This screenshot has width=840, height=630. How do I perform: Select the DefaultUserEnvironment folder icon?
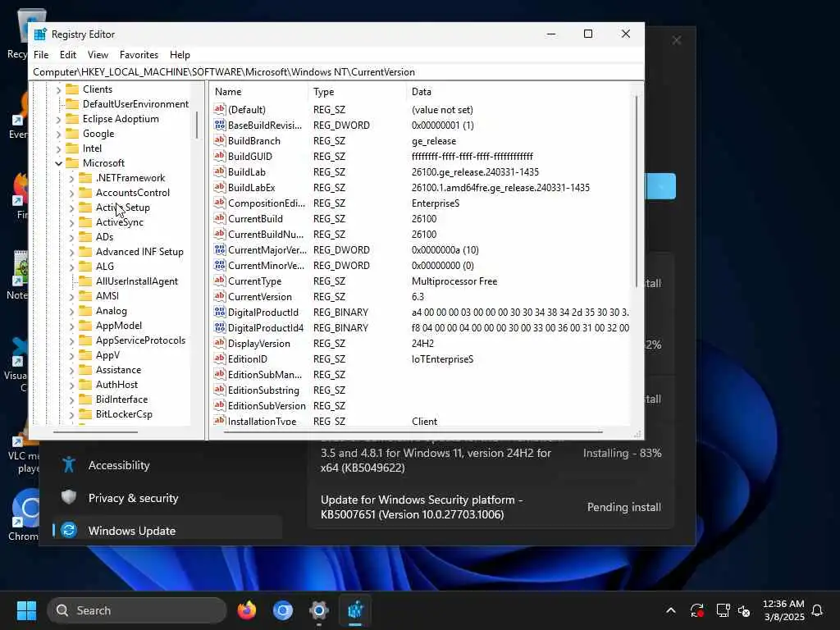click(72, 104)
